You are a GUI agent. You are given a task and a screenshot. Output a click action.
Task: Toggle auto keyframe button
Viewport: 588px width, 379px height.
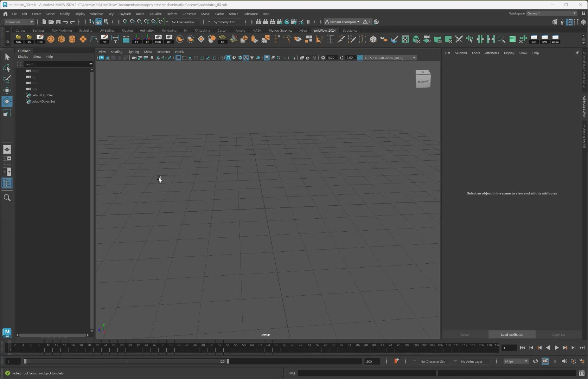coord(573,361)
